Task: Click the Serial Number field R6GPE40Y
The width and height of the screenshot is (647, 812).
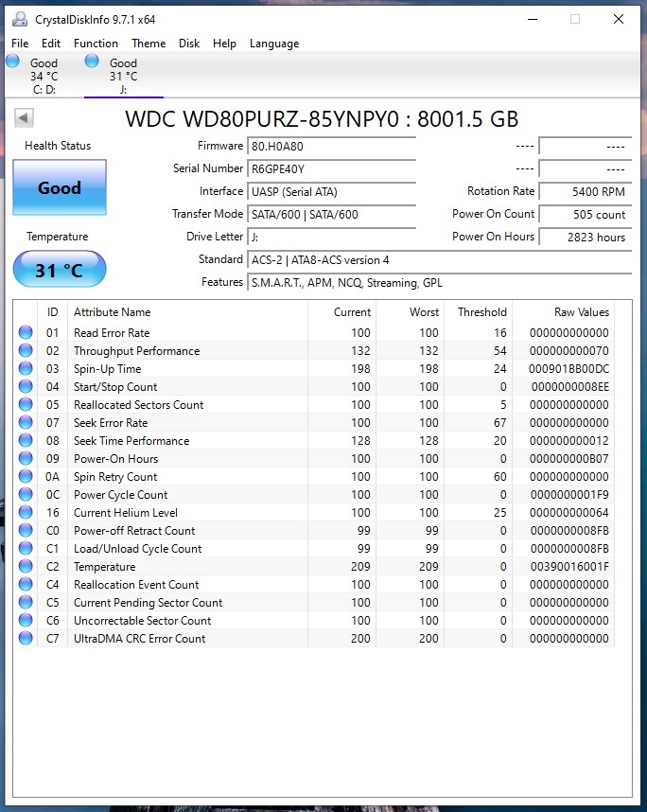Action: point(332,168)
